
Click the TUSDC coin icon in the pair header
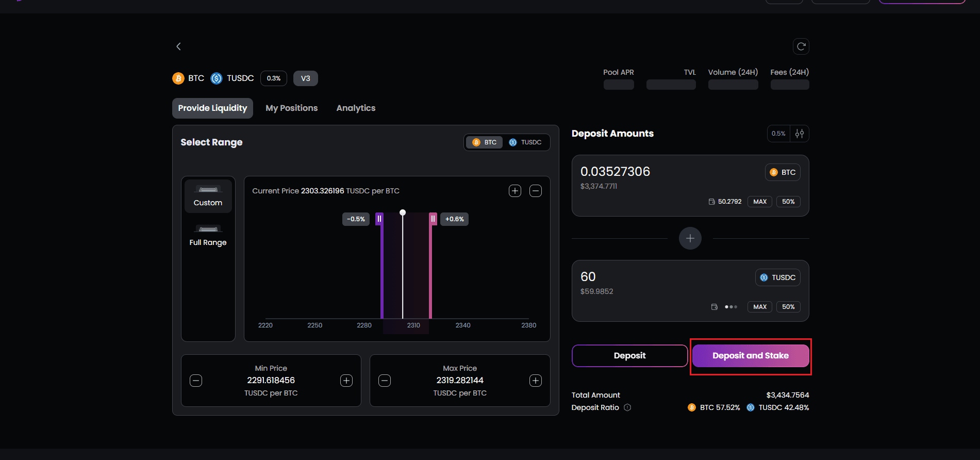coord(217,78)
